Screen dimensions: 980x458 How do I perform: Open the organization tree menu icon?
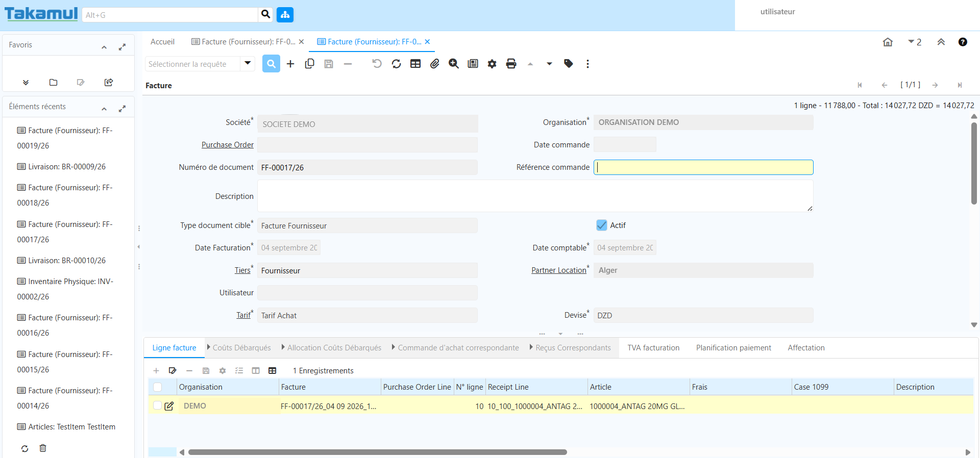point(285,15)
